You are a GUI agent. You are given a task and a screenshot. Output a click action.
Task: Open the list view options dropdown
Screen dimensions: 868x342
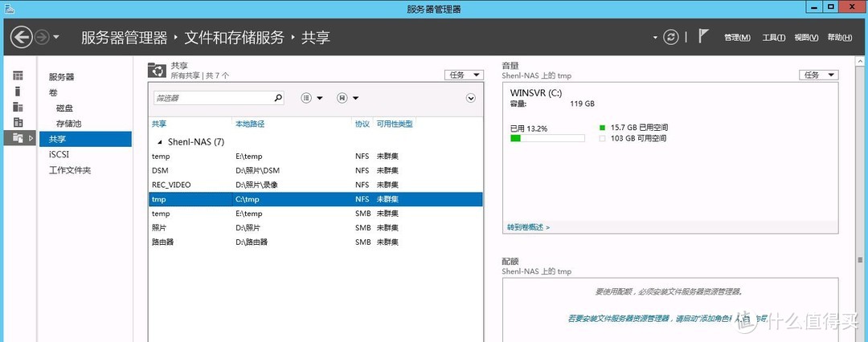(x=312, y=98)
